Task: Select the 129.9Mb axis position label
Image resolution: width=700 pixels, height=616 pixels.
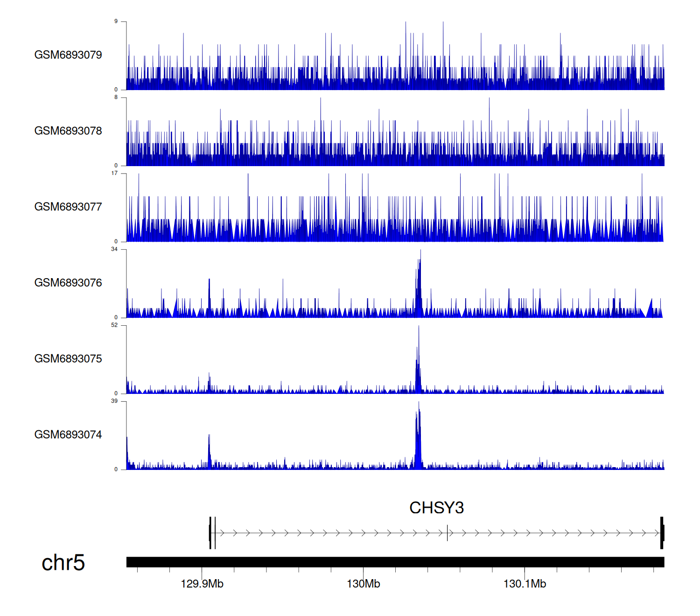Action: tap(202, 584)
